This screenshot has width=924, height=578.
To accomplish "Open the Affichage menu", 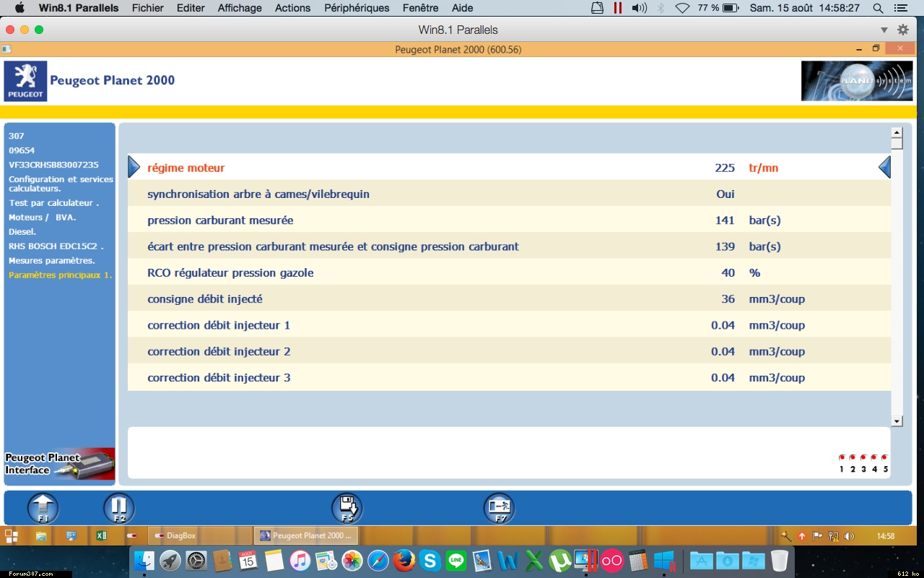I will click(x=240, y=8).
